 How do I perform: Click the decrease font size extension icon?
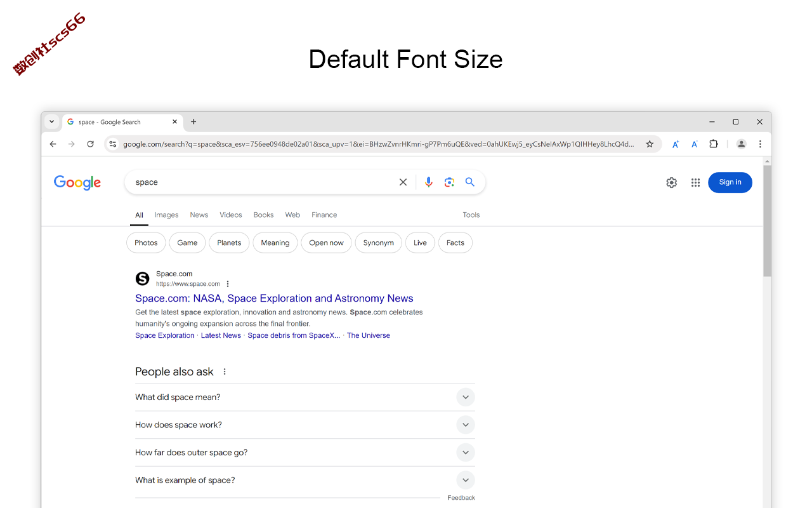695,144
